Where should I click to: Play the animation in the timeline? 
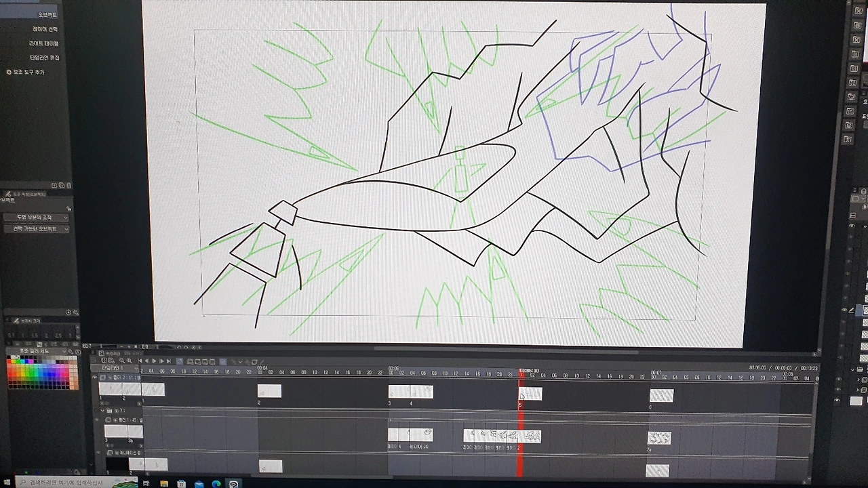pyautogui.click(x=154, y=361)
